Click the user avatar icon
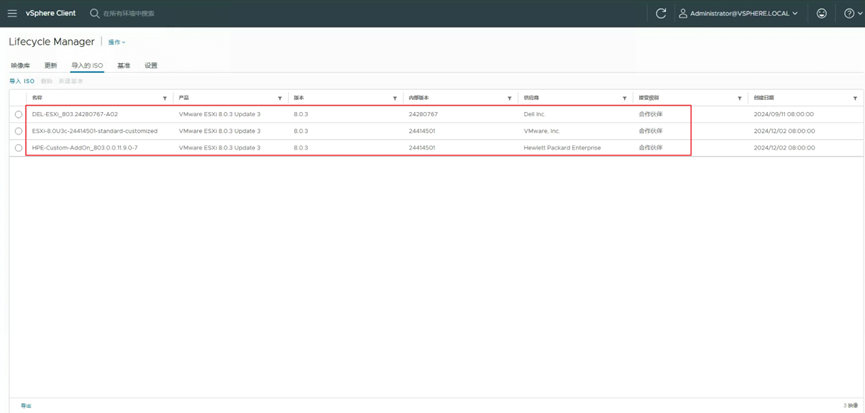865x413 pixels. [x=683, y=14]
